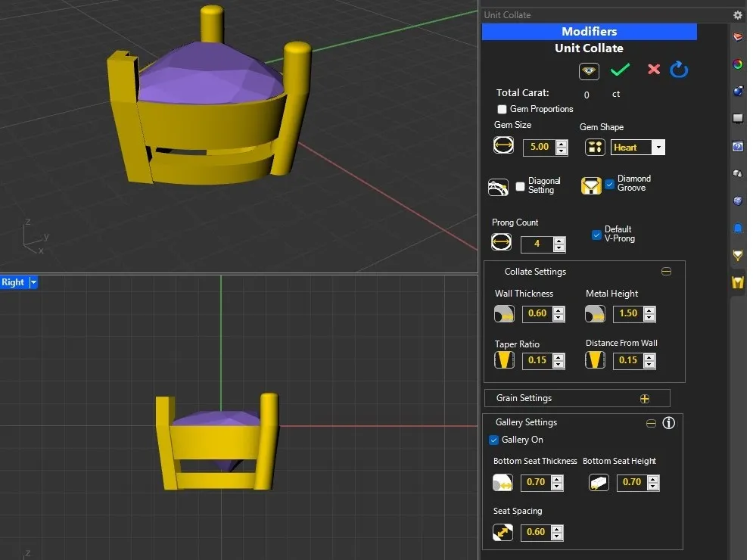753x560 pixels.
Task: Click the Gem Shape icon beside Heart
Action: click(595, 148)
